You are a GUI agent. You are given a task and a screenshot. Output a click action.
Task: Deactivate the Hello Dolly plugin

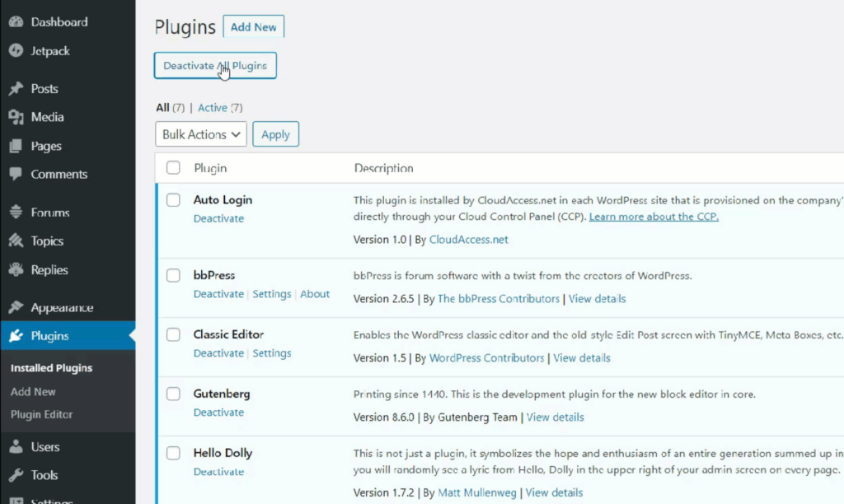[218, 471]
